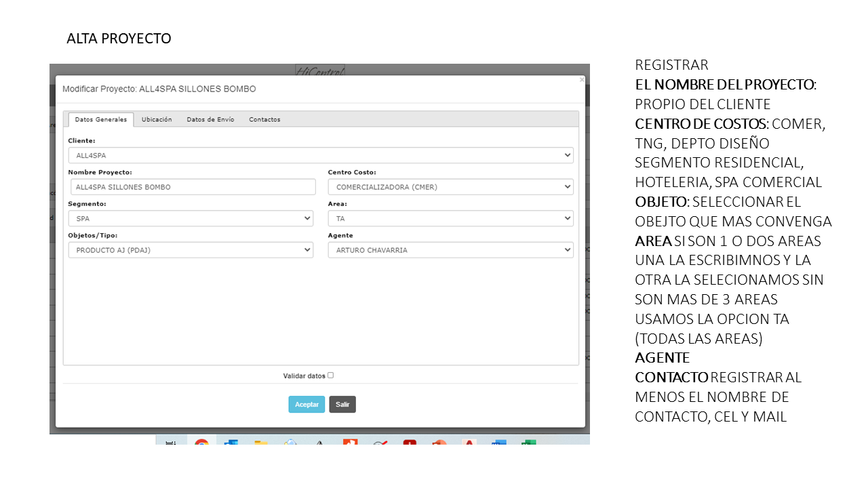Go to the Contactos tab

point(264,119)
